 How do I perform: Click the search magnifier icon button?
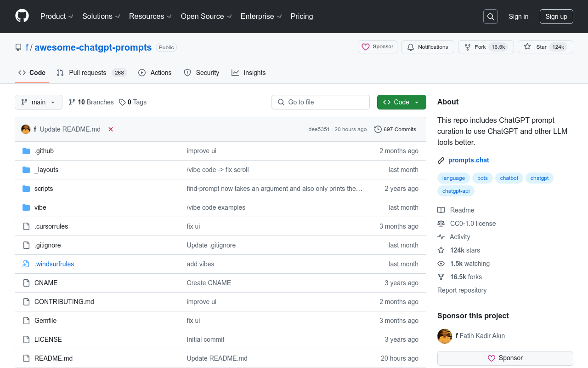(x=491, y=17)
